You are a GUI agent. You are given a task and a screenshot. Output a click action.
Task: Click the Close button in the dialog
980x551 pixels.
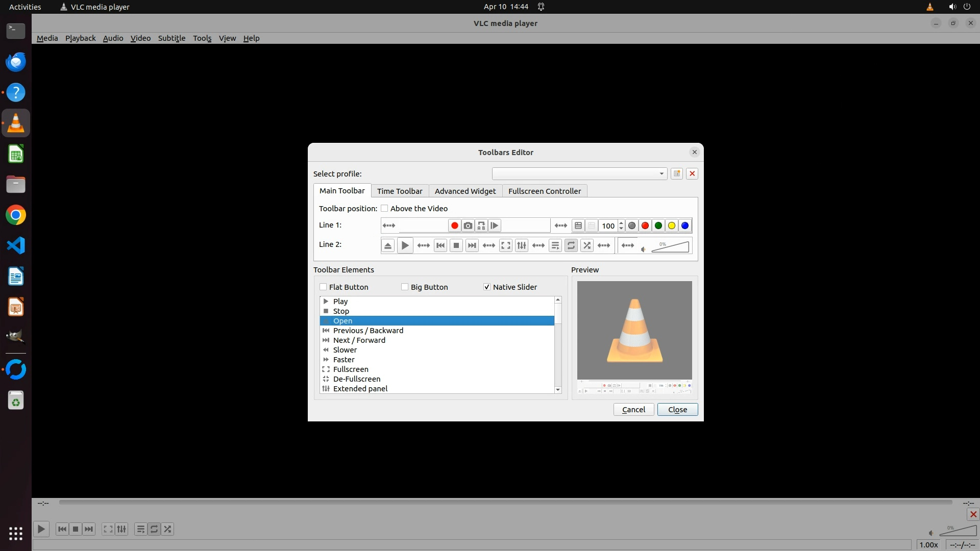coord(677,409)
